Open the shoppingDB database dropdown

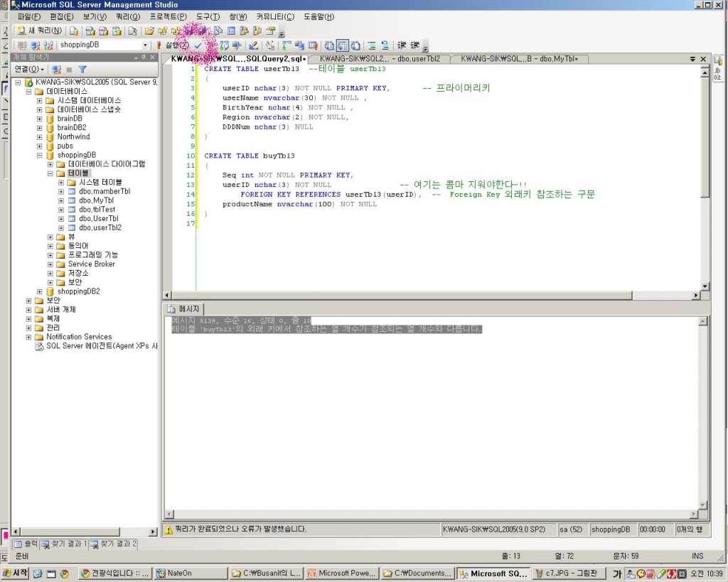145,45
